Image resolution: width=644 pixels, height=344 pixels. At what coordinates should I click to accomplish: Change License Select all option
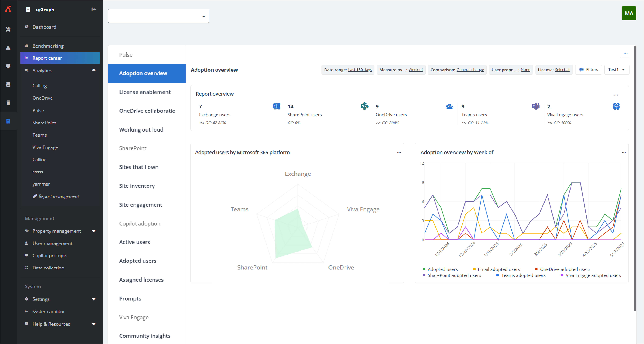coord(562,70)
